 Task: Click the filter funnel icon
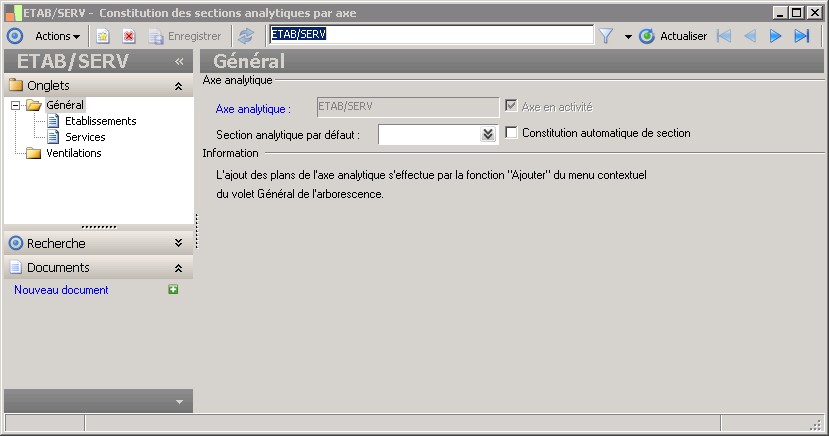point(606,36)
